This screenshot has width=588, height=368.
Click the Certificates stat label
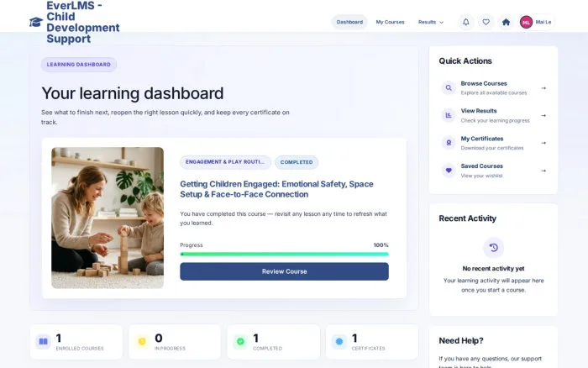click(368, 349)
